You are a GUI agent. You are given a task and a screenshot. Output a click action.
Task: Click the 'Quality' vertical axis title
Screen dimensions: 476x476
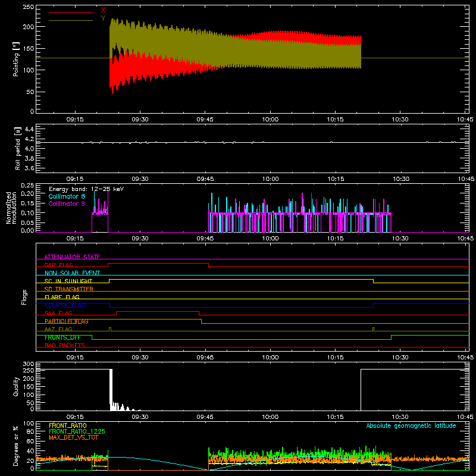pyautogui.click(x=16, y=386)
